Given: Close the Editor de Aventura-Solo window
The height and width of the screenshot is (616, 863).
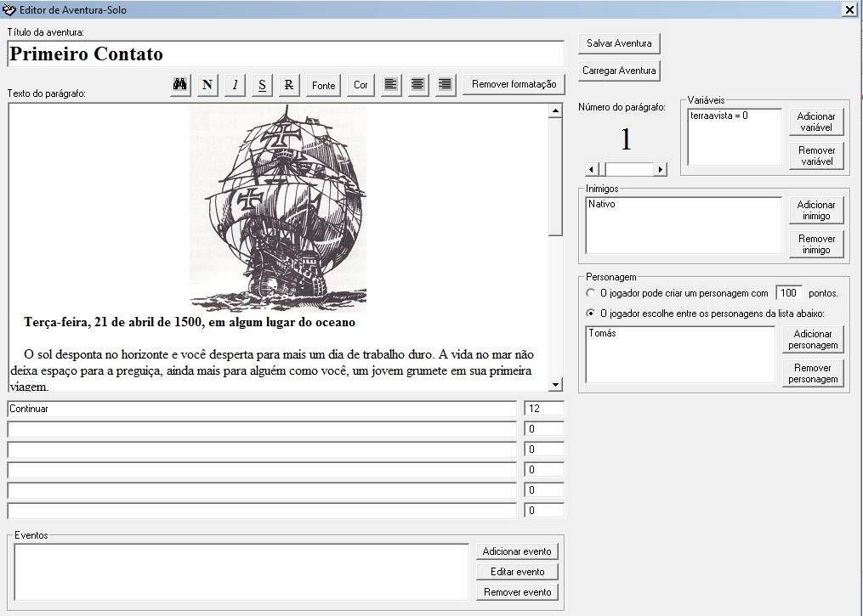Looking at the screenshot, I should (x=849, y=9).
